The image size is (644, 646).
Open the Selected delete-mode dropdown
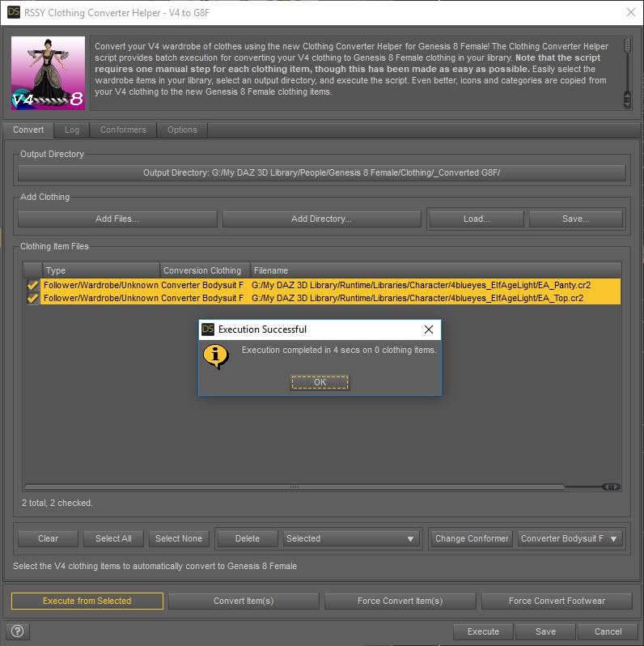pos(351,538)
